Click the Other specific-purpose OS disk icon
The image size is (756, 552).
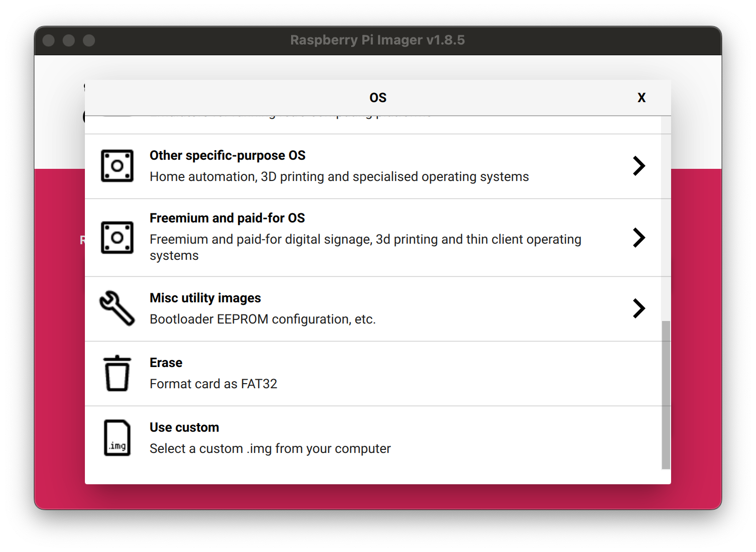point(117,166)
